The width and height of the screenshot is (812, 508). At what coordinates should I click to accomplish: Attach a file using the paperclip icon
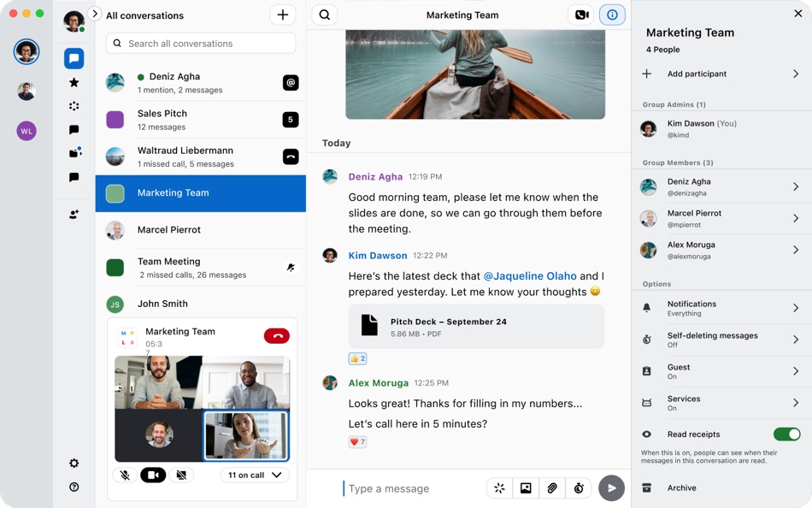pos(552,487)
